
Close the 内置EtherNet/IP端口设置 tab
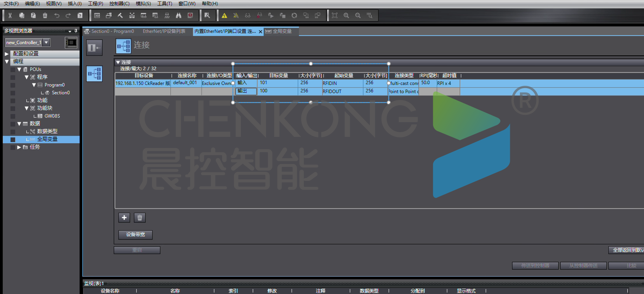(x=260, y=32)
